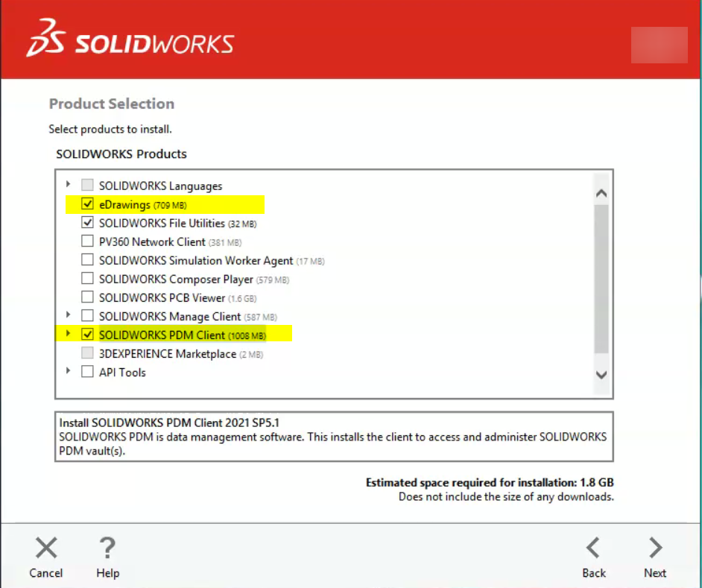The width and height of the screenshot is (702, 588).
Task: Expand SOLIDWORKS Manage Client node
Action: click(68, 314)
